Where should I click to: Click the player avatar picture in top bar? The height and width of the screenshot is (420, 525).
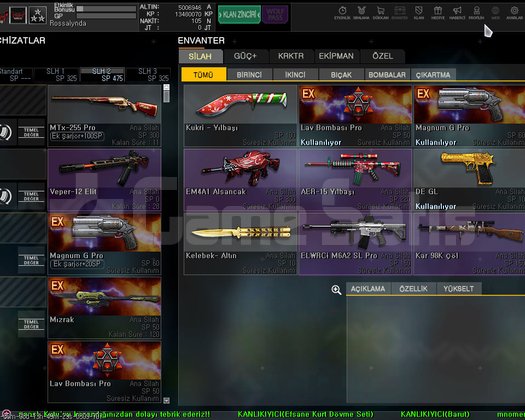coord(18,15)
